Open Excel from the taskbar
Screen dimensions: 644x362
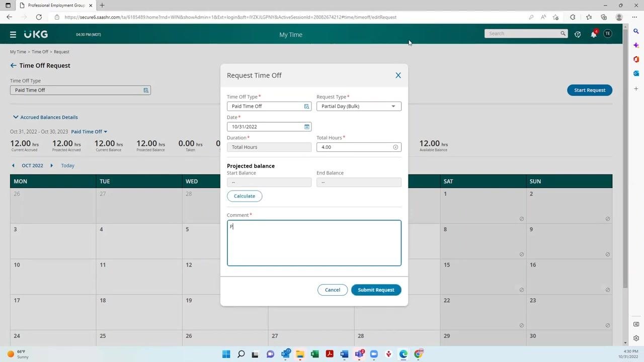pos(314,354)
